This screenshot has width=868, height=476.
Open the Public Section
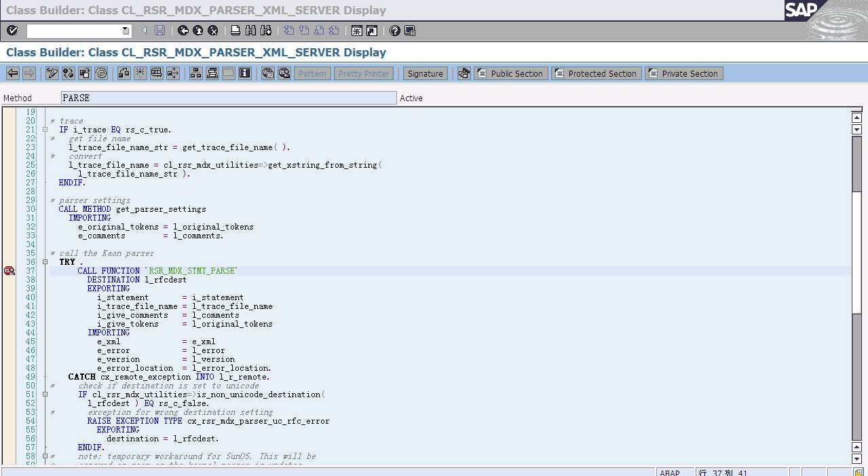pos(510,73)
